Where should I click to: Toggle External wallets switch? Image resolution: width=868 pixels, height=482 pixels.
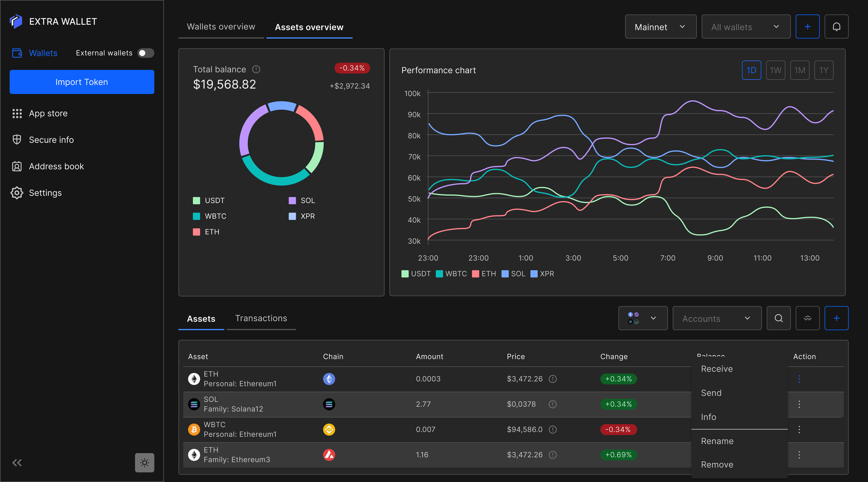tap(145, 53)
